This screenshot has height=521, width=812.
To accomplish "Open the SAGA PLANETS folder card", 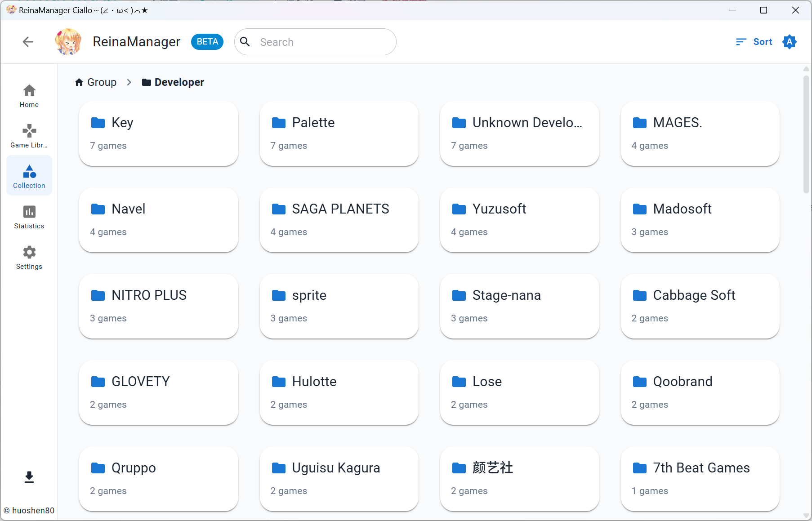I will [339, 220].
